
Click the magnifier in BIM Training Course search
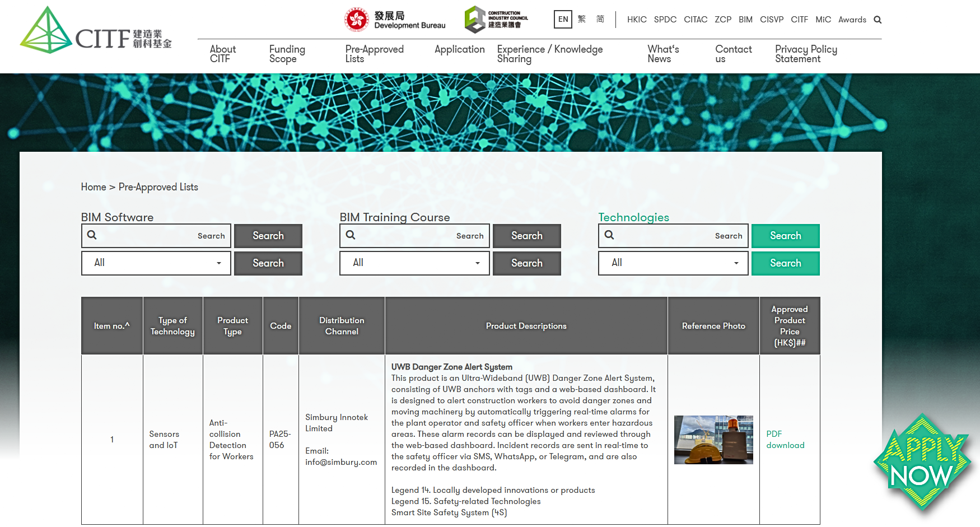click(351, 235)
